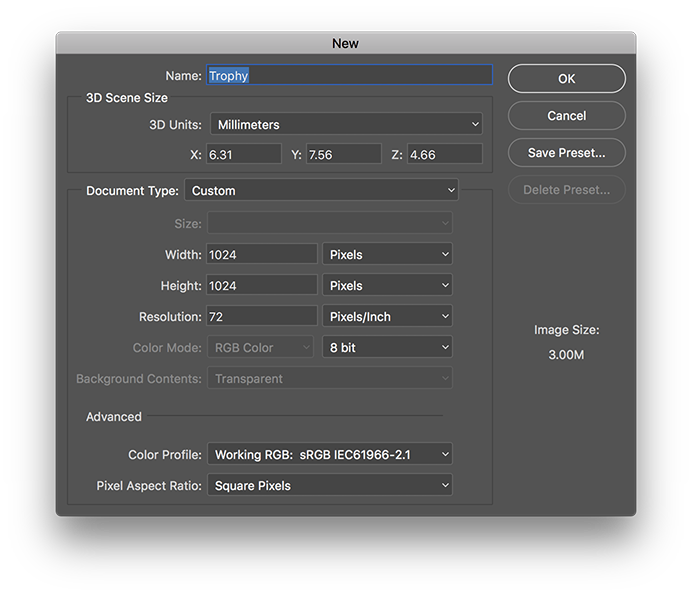
Task: Edit the Z scene size field
Action: (444, 155)
